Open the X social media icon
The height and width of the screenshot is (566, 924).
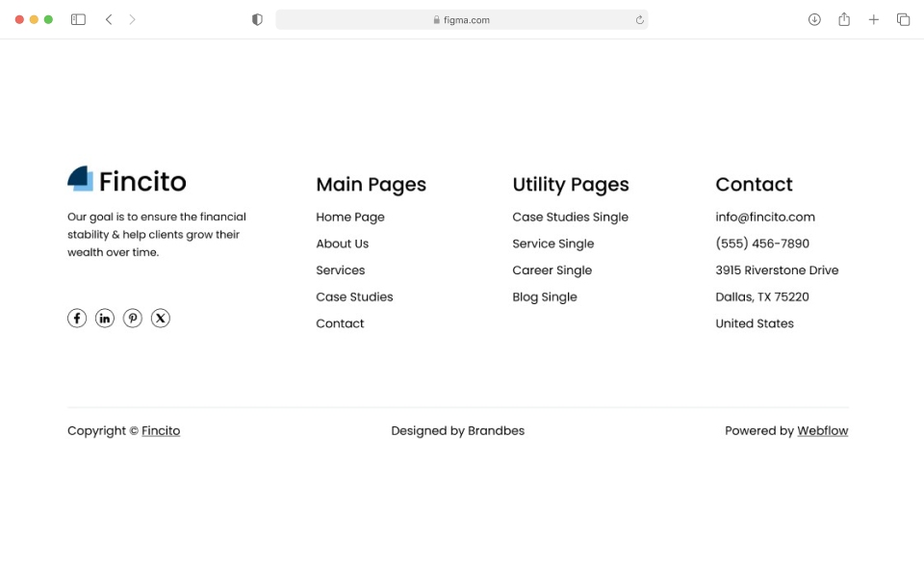(x=161, y=318)
